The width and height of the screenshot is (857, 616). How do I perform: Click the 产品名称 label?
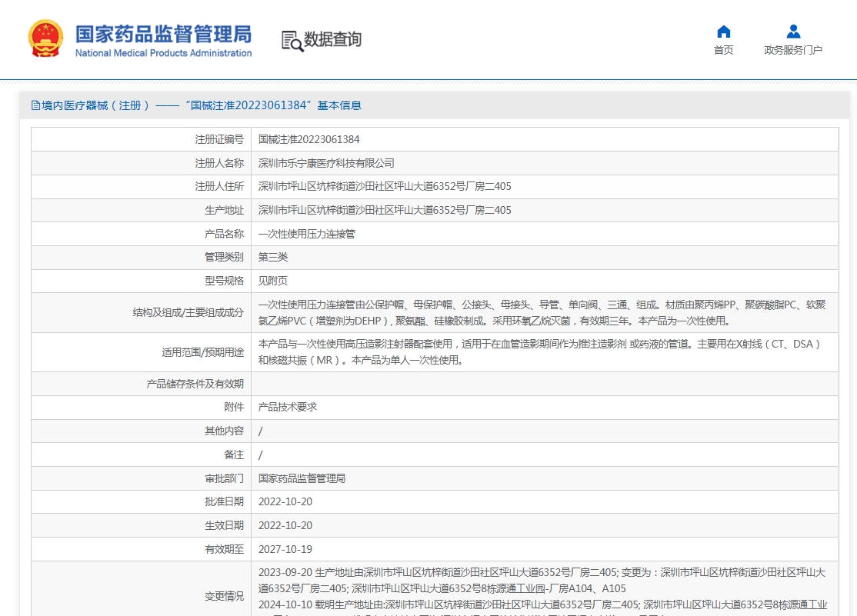tap(224, 234)
